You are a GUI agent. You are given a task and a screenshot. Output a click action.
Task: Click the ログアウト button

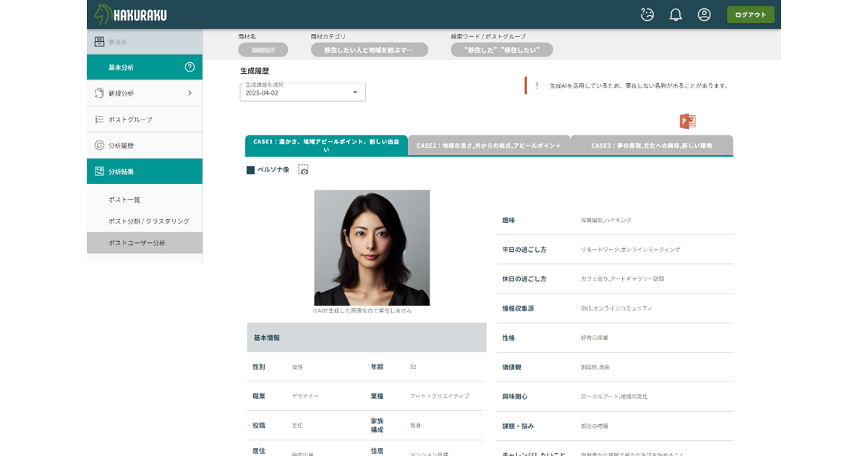(750, 14)
